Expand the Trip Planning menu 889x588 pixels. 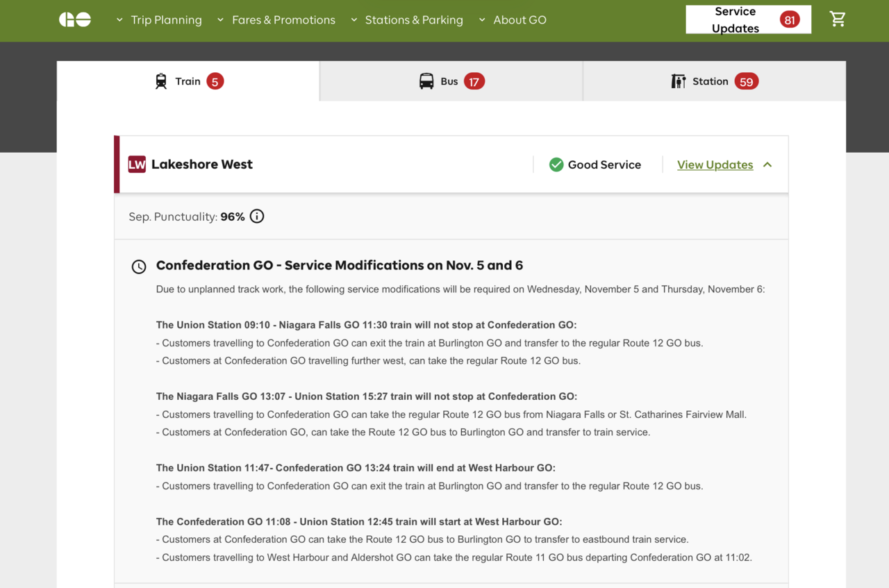click(159, 20)
